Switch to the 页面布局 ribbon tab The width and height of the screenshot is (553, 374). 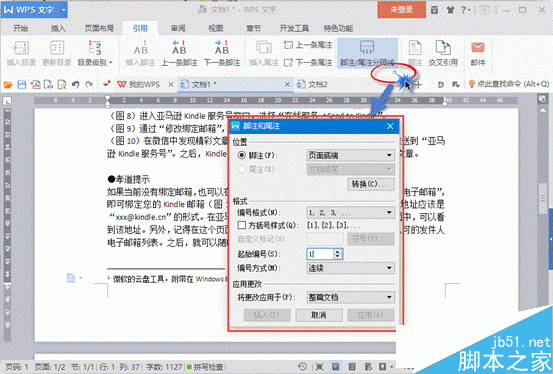tap(99, 28)
